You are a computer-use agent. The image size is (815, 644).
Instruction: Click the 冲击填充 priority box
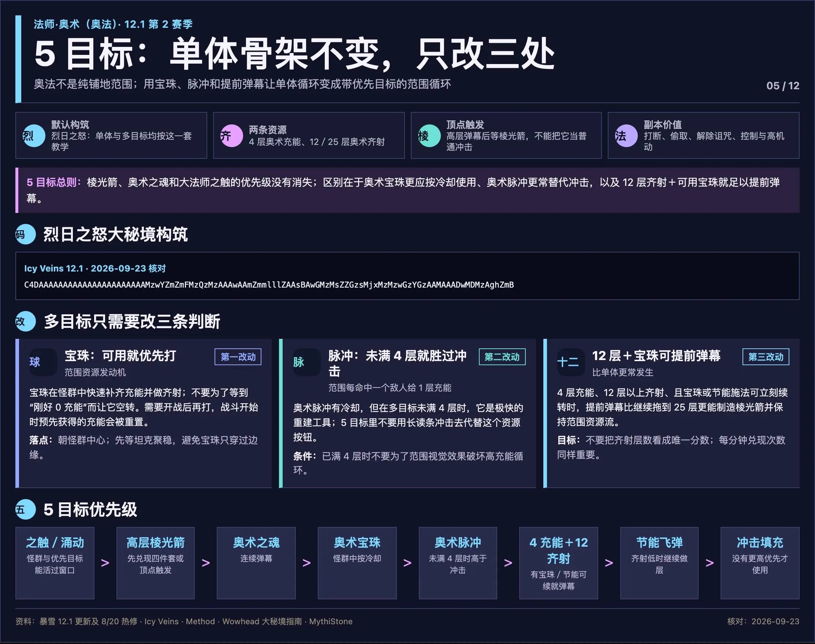(760, 563)
